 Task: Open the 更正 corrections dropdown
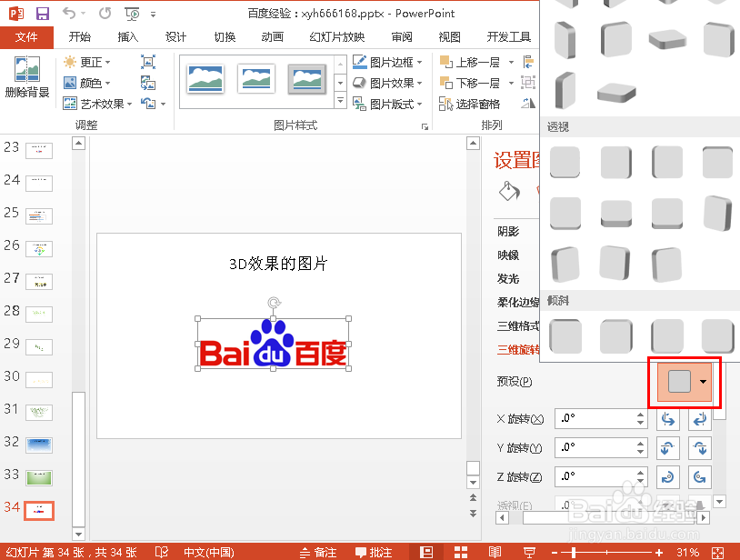(x=87, y=63)
